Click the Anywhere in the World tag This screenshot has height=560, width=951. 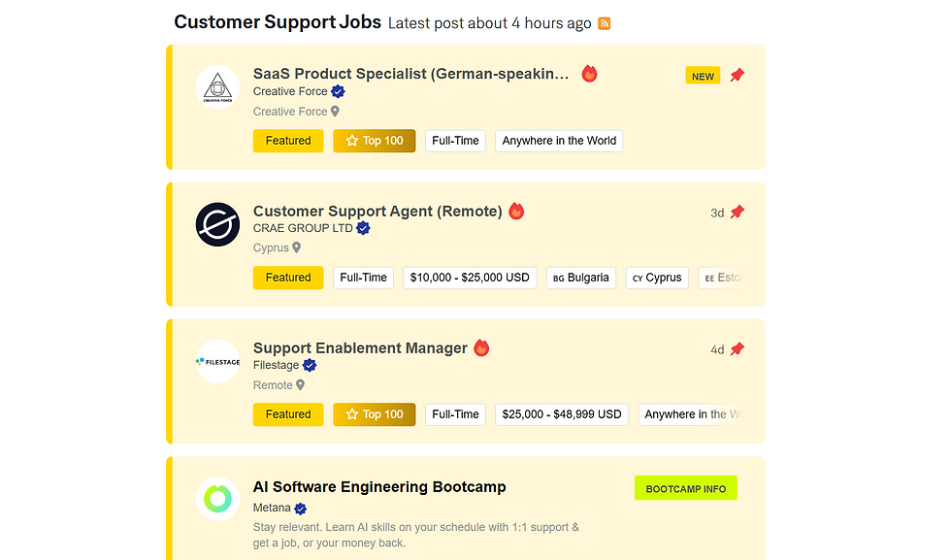[559, 141]
